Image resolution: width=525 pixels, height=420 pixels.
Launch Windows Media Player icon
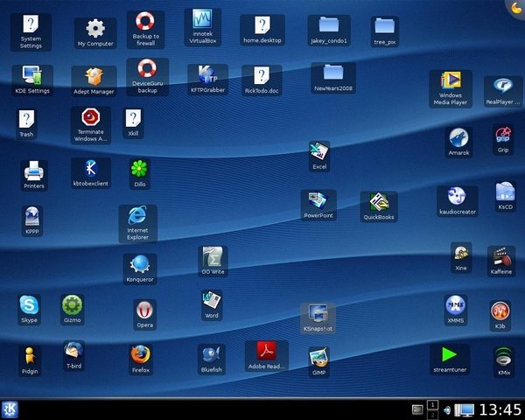point(451,88)
